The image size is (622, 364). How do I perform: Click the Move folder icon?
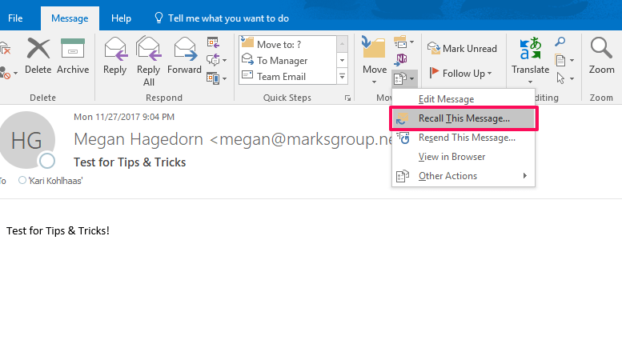[373, 47]
